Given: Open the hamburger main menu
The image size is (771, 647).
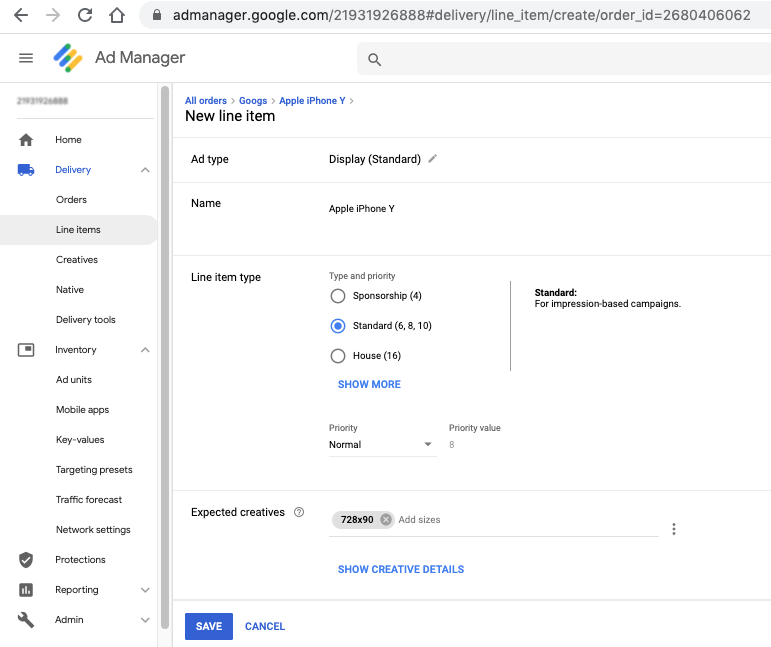Looking at the screenshot, I should pos(26,58).
